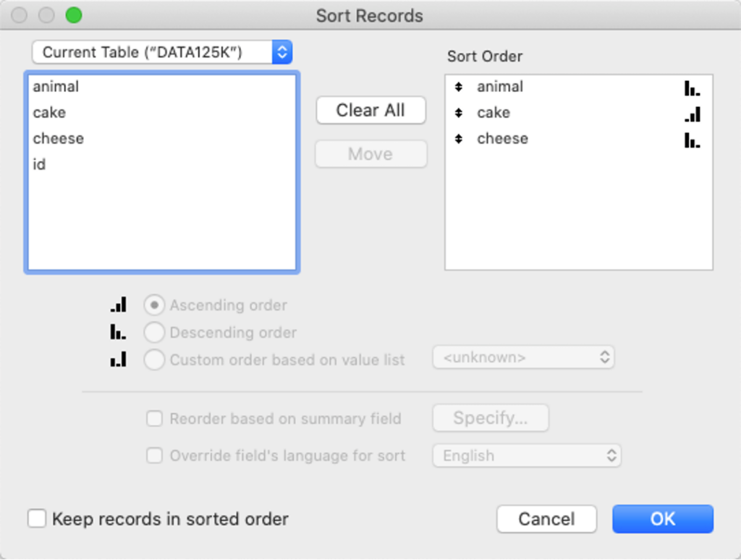Screen dimensions: 741x560
Task: Open the Current Table dropdown
Action: (x=162, y=51)
